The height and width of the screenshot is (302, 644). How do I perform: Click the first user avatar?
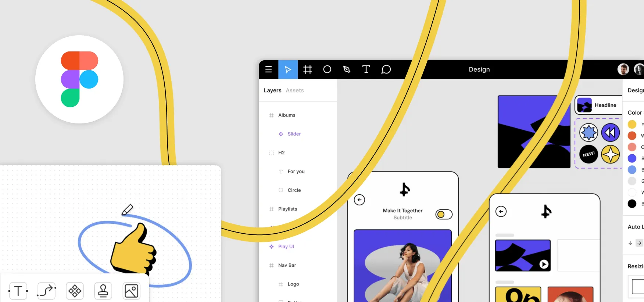click(x=623, y=69)
